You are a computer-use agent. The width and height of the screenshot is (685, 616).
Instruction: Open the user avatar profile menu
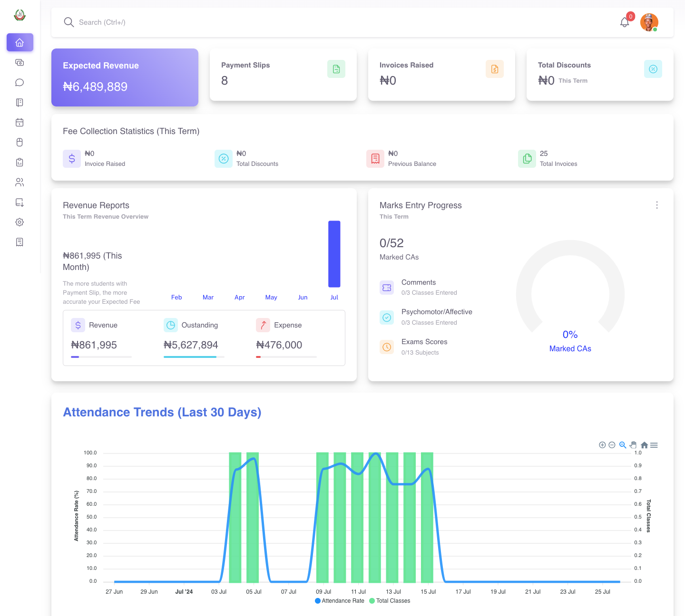point(649,22)
